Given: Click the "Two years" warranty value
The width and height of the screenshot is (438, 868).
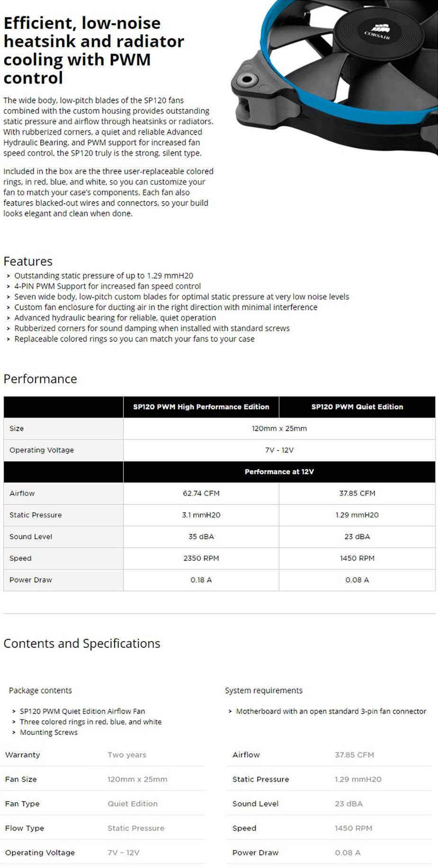Looking at the screenshot, I should [127, 755].
